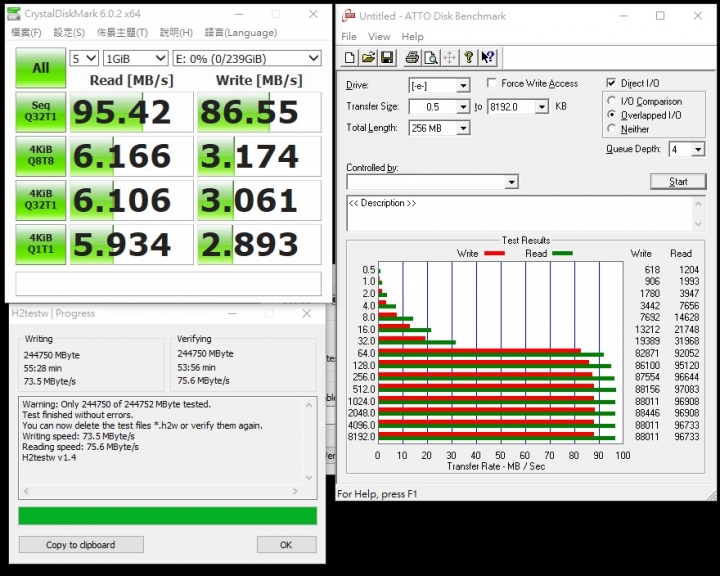The height and width of the screenshot is (576, 720).
Task: Click the CrystalDiskMark title bar app icon
Action: click(14, 14)
